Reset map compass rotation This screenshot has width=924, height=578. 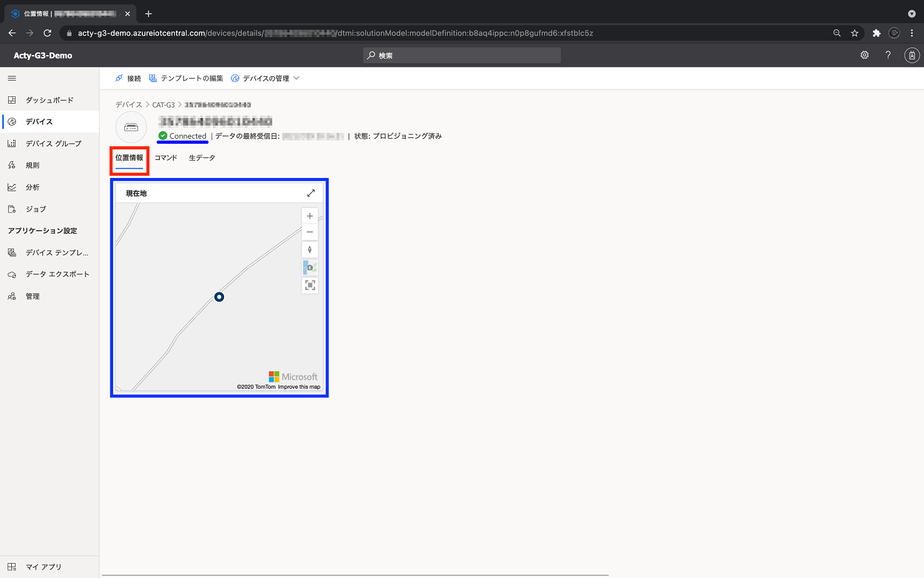point(310,250)
